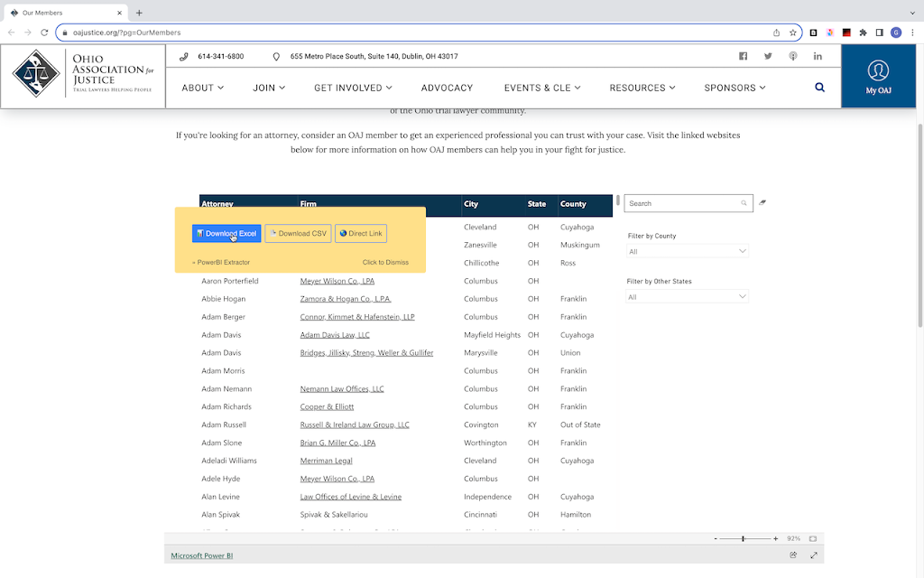Viewport: 924px width, 578px height.
Task: Open the browser extensions puzzle icon
Action: click(x=863, y=33)
